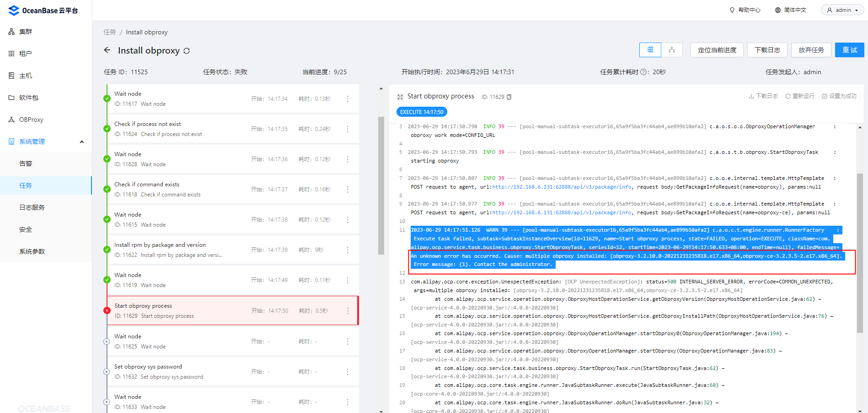
Task: Switch to the list view mode
Action: click(x=650, y=50)
